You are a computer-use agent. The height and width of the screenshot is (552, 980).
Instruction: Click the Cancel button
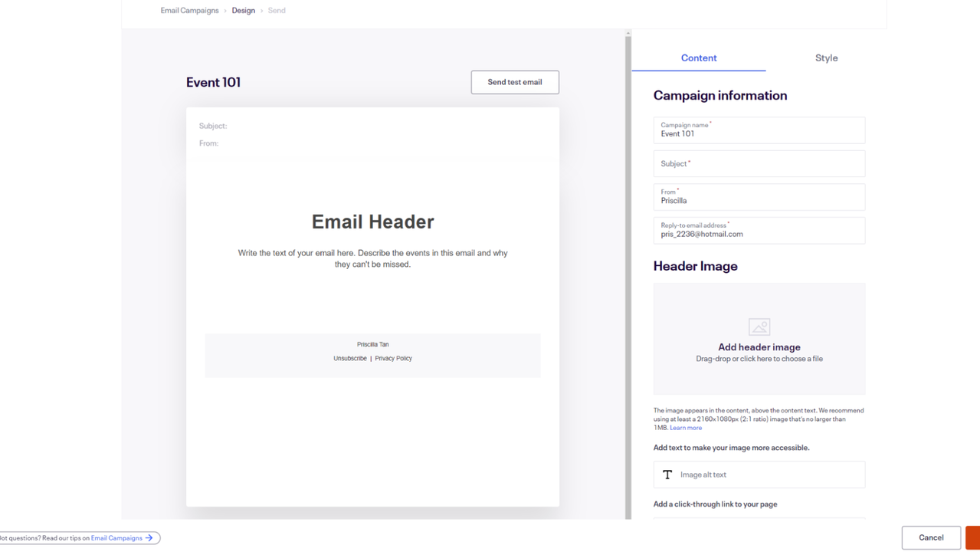pos(930,537)
